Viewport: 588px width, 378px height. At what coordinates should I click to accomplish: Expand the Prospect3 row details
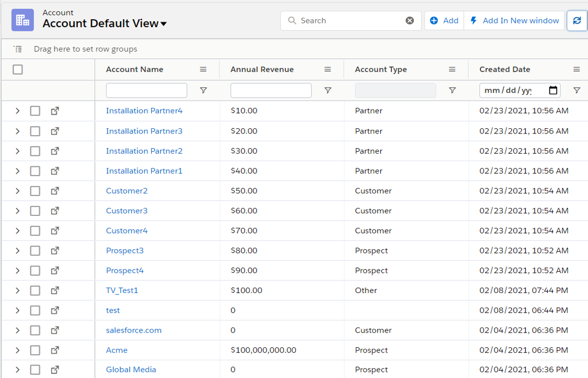coord(17,251)
